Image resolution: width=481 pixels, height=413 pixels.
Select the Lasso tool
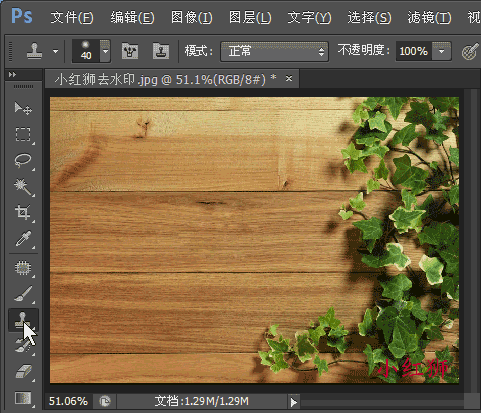23,160
